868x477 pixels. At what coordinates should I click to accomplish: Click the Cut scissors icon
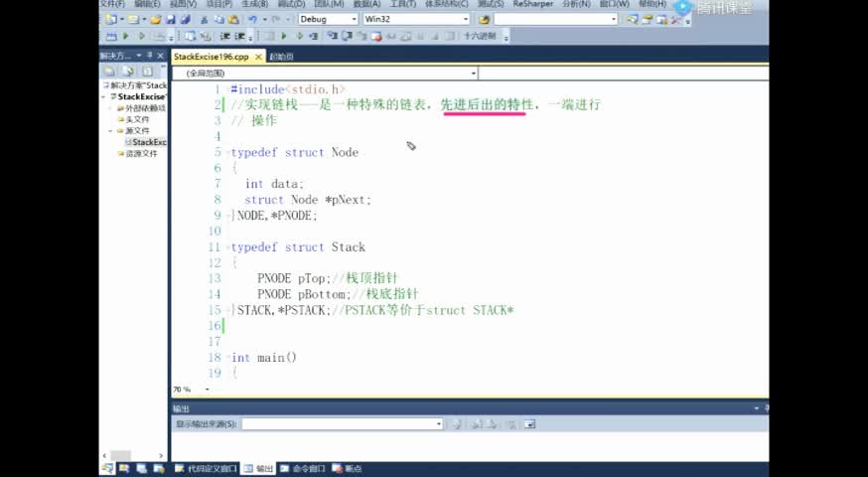(205, 20)
